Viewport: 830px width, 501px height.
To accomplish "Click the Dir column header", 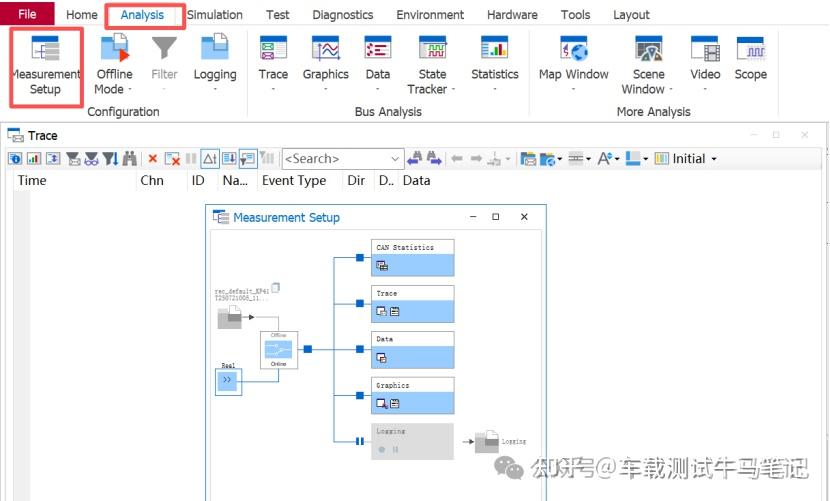I will click(358, 181).
